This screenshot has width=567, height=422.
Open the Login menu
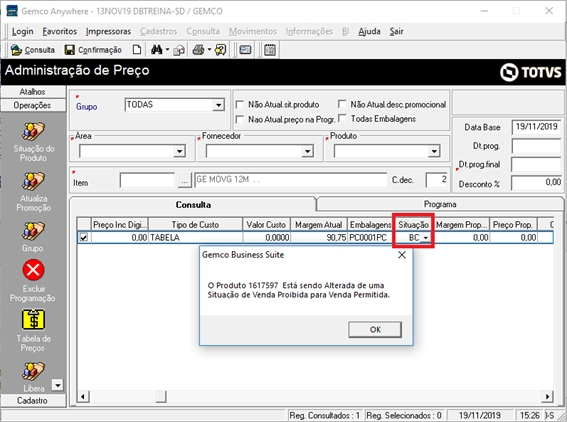point(22,31)
